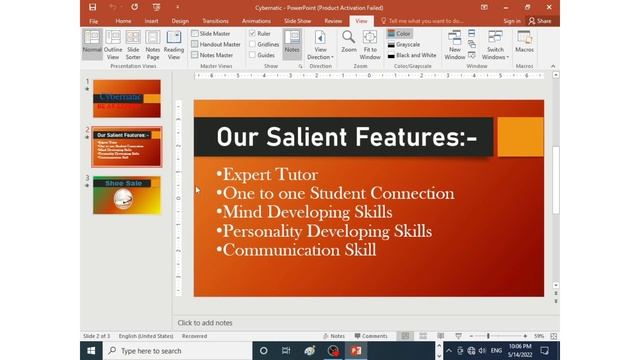Switch to the Design tab
This screenshot has width=640, height=360.
[180, 21]
